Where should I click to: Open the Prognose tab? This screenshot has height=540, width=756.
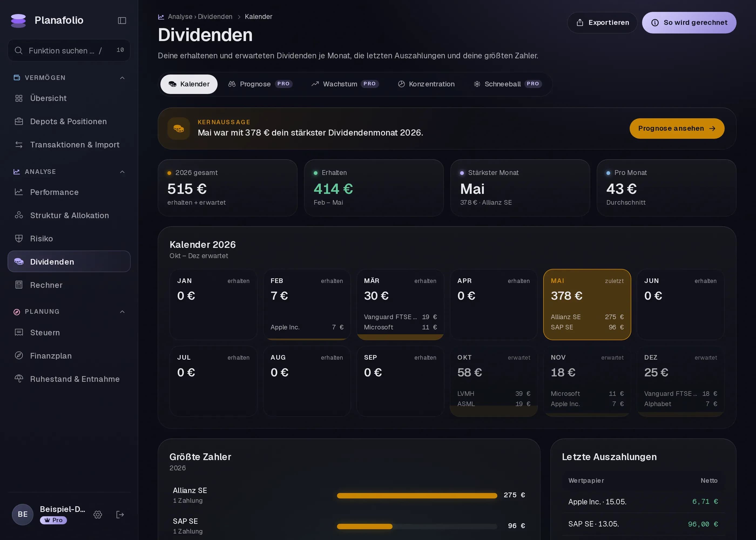pos(260,84)
